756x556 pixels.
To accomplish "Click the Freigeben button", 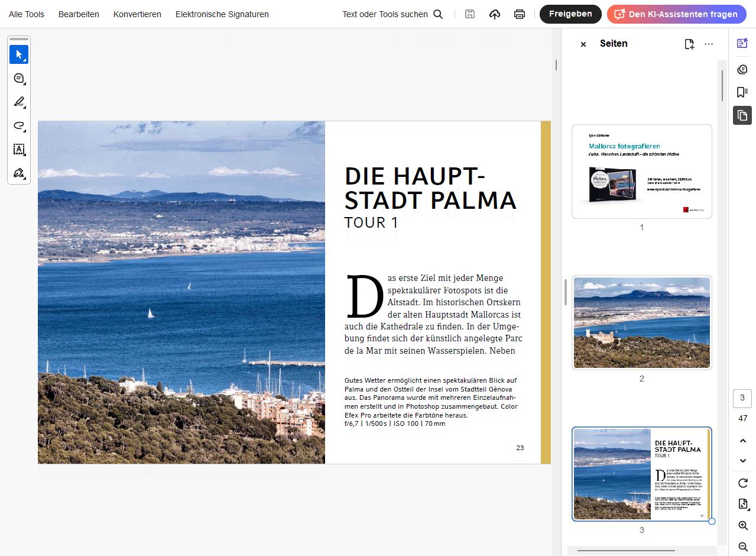I will [570, 14].
